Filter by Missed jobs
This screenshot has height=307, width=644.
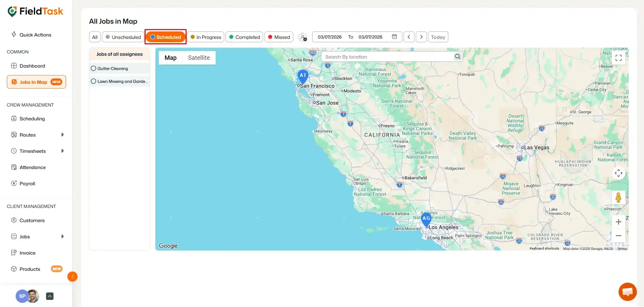279,37
